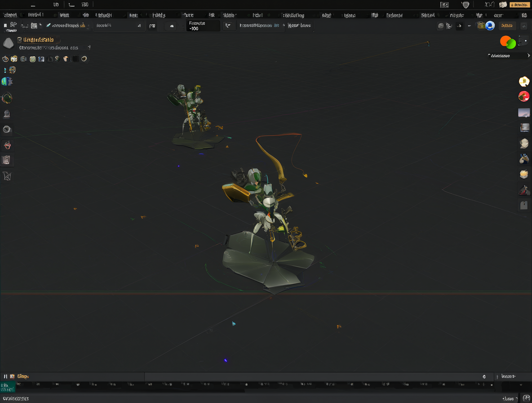Viewport: 532px width, 403px height.
Task: Pause playback with the timeline pause button
Action: pyautogui.click(x=5, y=376)
